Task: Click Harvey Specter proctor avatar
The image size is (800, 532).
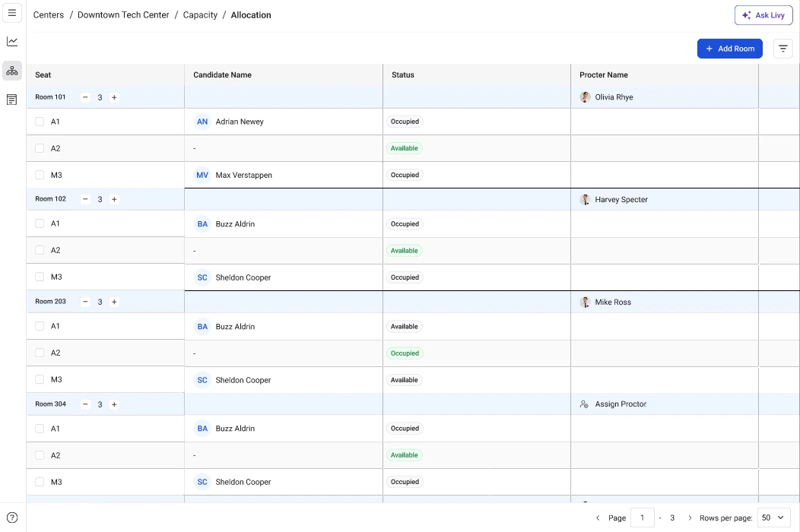Action: point(585,199)
